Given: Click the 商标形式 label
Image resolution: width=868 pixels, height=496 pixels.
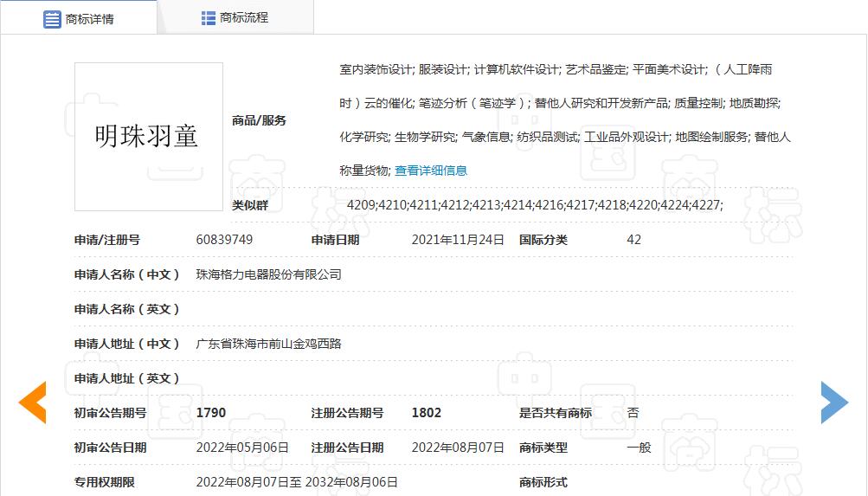Looking at the screenshot, I should tap(543, 482).
